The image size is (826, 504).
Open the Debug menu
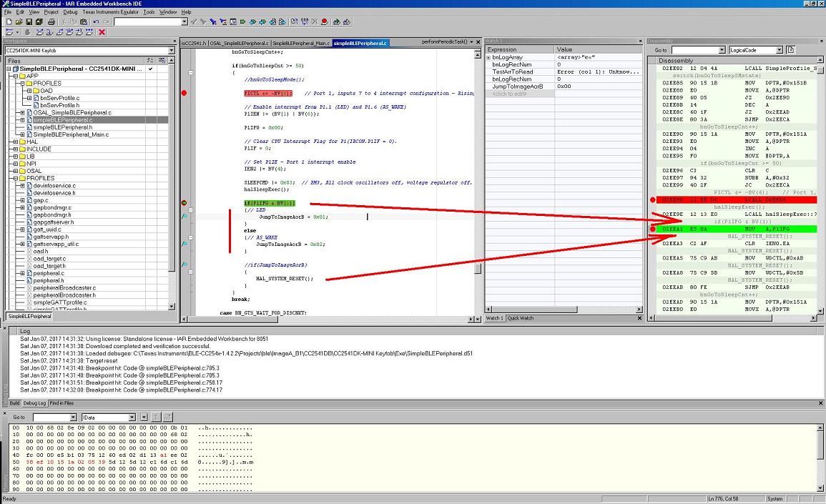pyautogui.click(x=70, y=11)
